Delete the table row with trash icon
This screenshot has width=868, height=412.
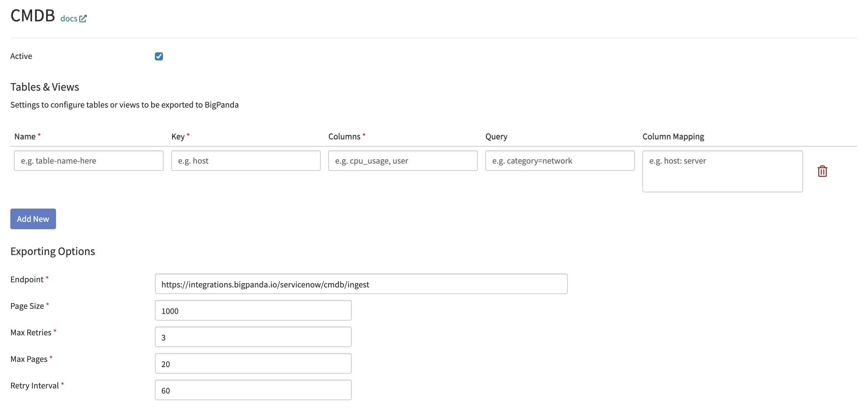click(822, 171)
